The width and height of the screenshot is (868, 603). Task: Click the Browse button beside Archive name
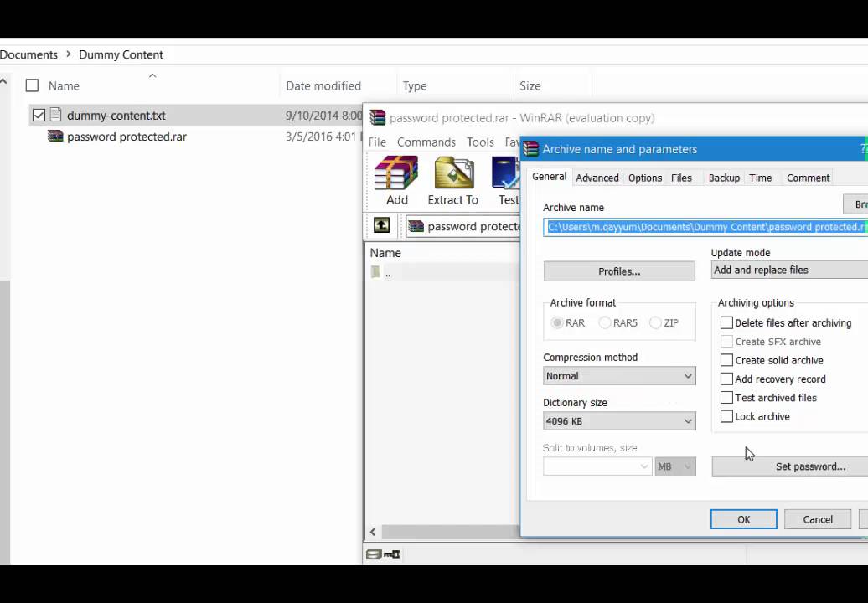point(855,204)
